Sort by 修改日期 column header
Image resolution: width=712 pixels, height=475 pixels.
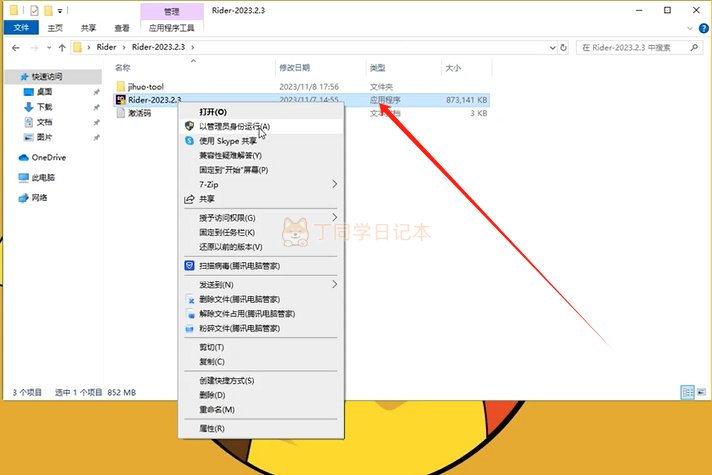click(x=294, y=68)
